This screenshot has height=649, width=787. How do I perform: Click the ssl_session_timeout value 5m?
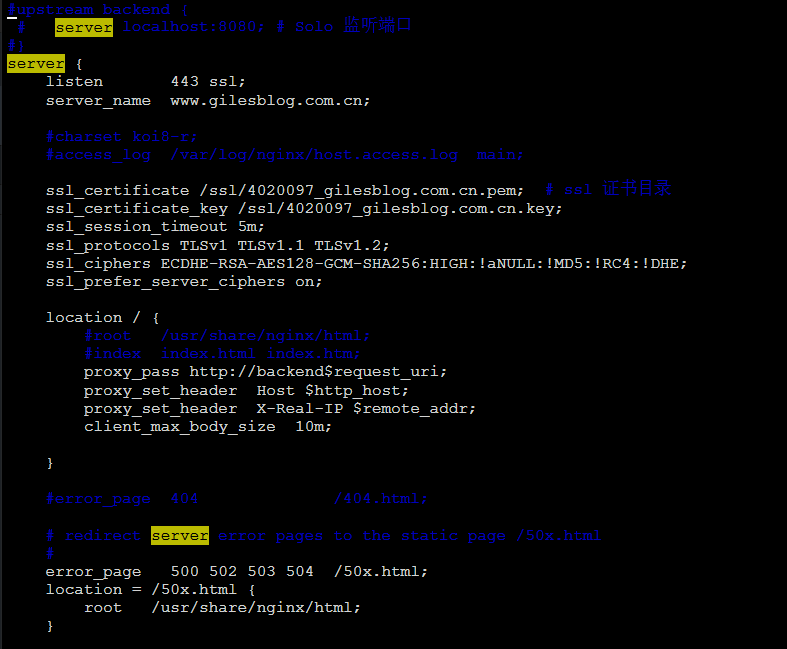(251, 227)
